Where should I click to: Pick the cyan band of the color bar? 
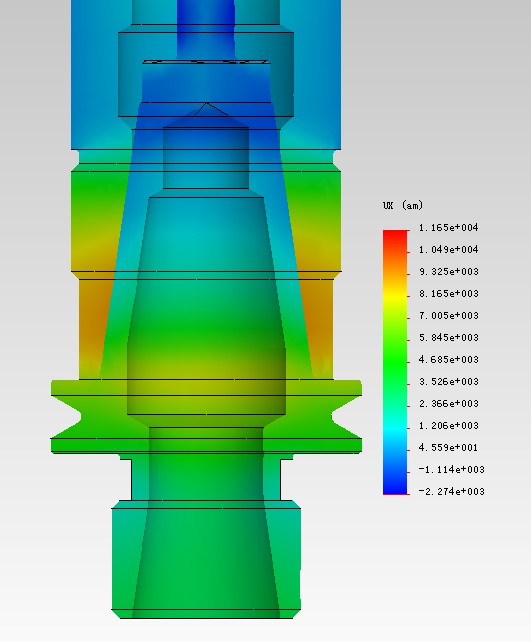[x=395, y=428]
